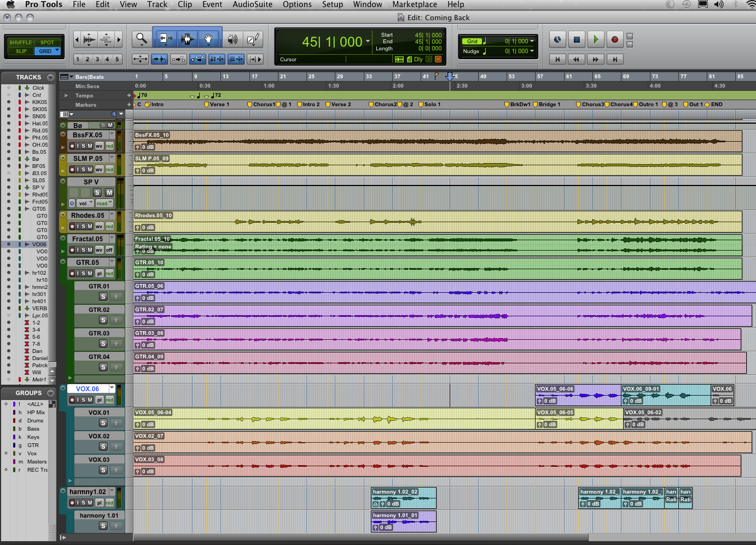The width and height of the screenshot is (756, 545).
Task: Record-enable the BssFX.05 track
Action: click(x=72, y=146)
